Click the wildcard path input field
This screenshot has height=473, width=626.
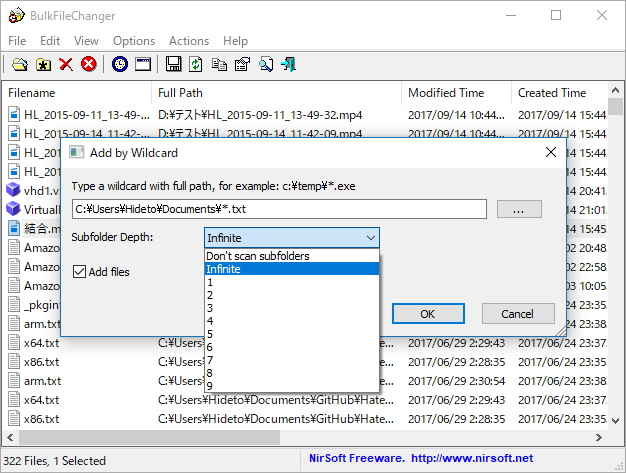(279, 209)
